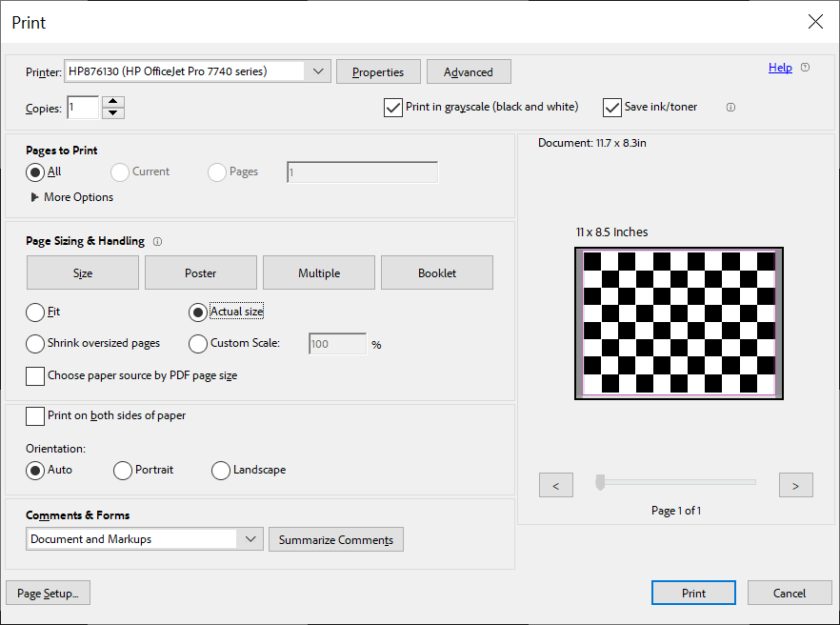Image resolution: width=840 pixels, height=625 pixels.
Task: Choose Landscape orientation
Action: tap(221, 471)
